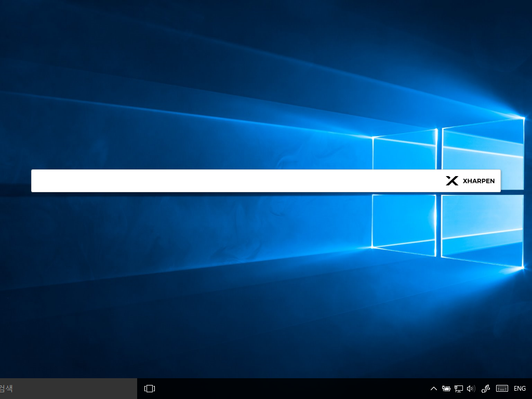Image resolution: width=532 pixels, height=399 pixels.
Task: Click the Xharpen X logo icon
Action: tap(452, 181)
